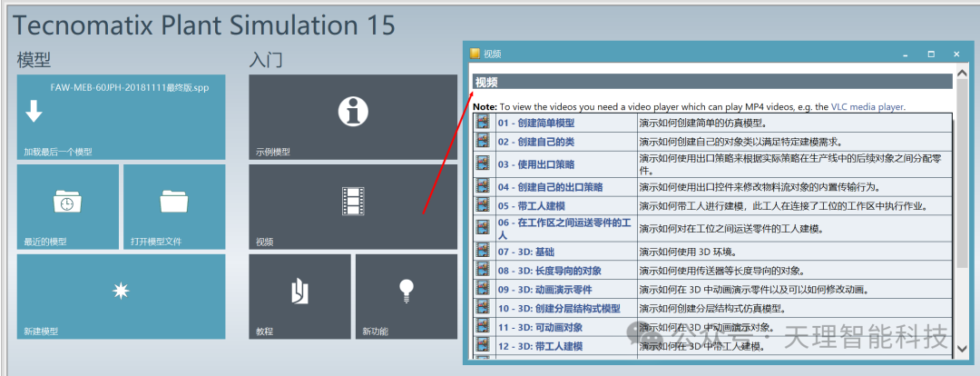Screen dimensions: 980x376
Task: Open the VLC media player link
Action: [867, 107]
